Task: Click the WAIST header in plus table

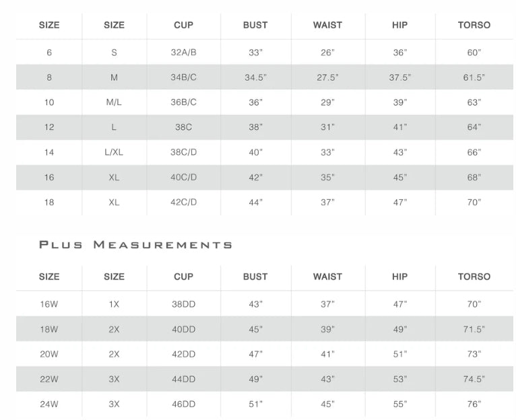Action: 327,277
